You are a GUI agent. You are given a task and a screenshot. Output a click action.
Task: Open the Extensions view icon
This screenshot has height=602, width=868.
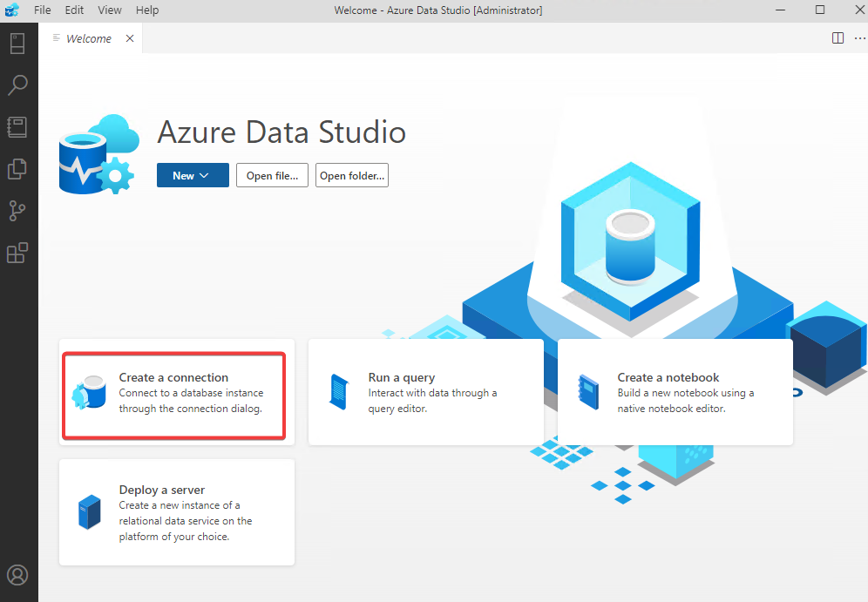click(x=17, y=253)
